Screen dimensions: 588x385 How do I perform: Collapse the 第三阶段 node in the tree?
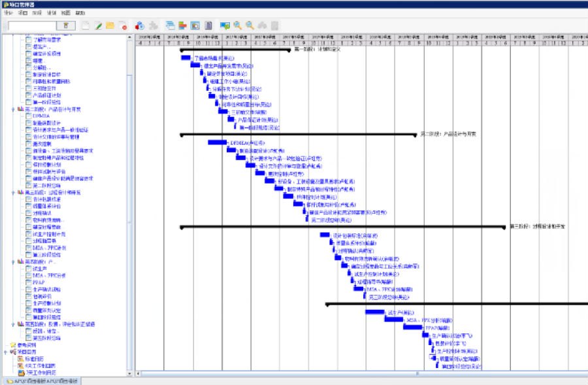pos(14,193)
